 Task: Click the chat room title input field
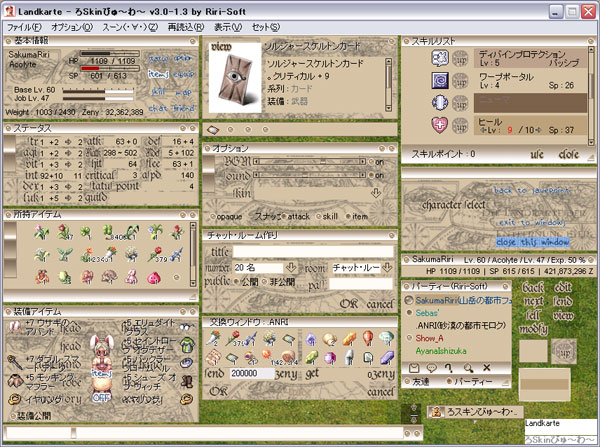[313, 252]
